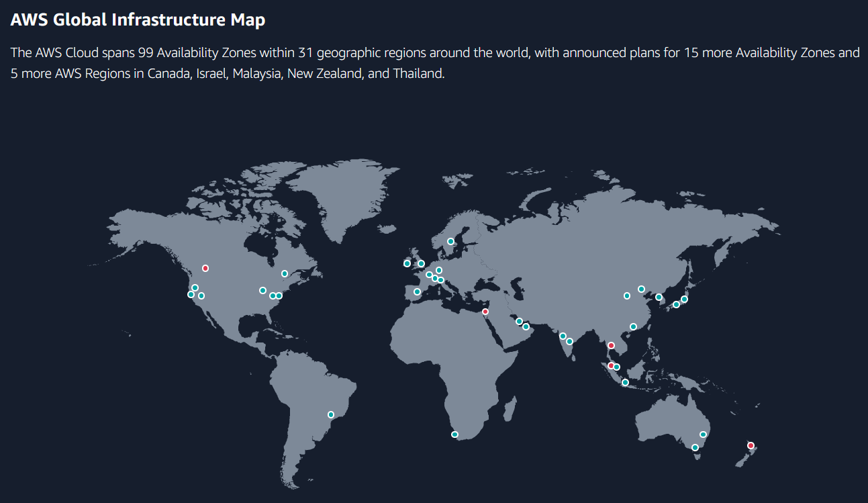
Task: Click the Ningxia marker in central China
Action: coord(627,295)
